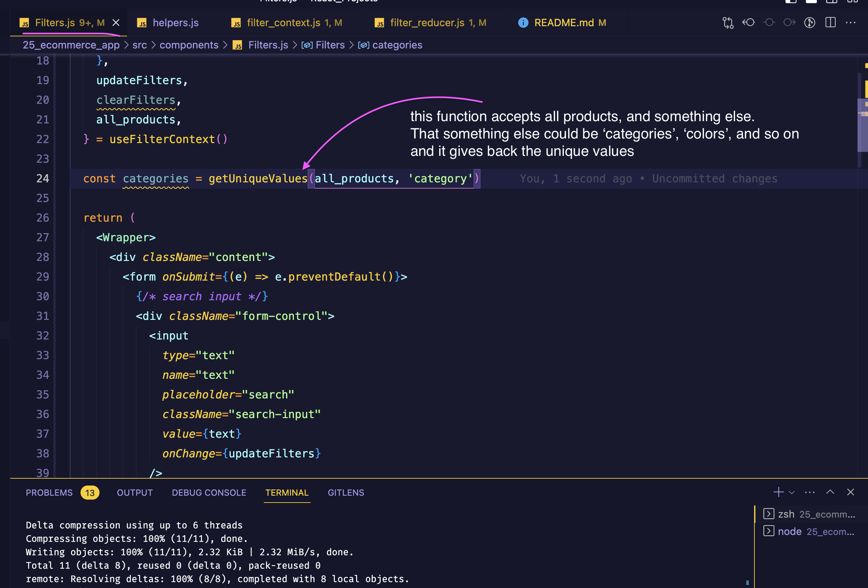Create a new terminal with plus icon

click(778, 492)
